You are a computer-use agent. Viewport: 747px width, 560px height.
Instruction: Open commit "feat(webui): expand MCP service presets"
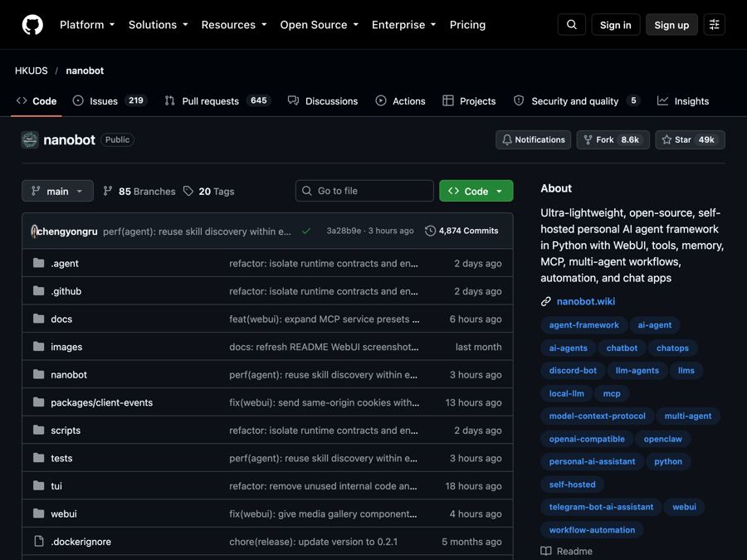click(324, 319)
